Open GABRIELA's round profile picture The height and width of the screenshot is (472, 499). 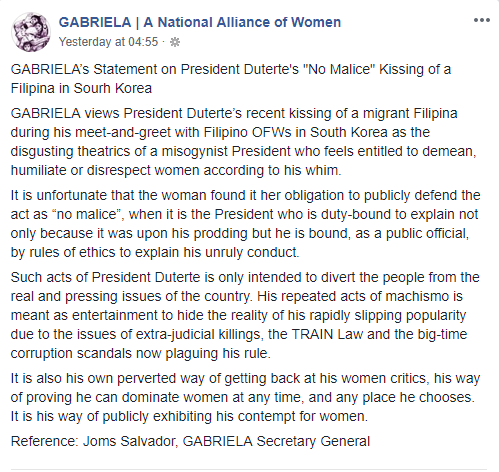31,32
